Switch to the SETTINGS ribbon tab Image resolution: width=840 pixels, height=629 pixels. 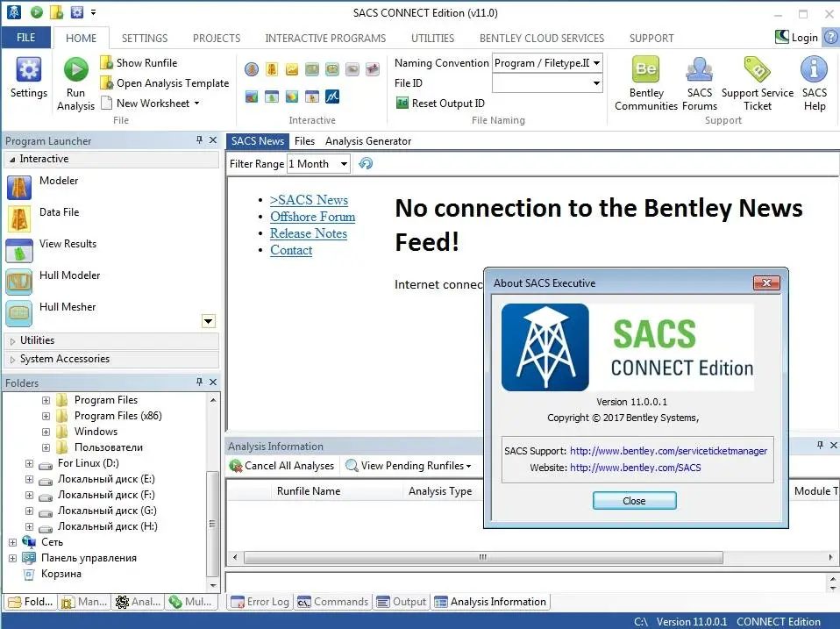(145, 38)
